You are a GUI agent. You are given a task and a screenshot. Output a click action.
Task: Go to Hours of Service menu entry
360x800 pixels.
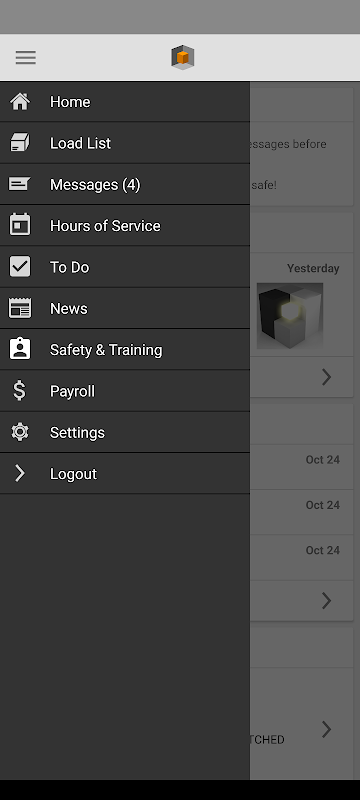tap(105, 226)
